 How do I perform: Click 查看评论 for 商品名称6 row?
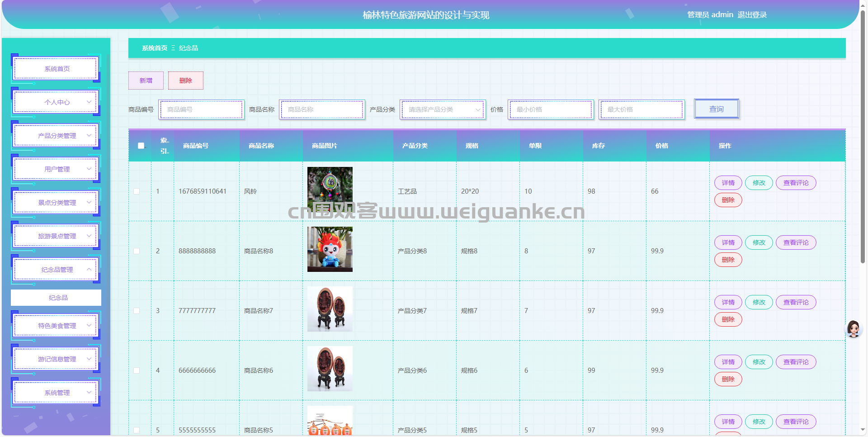(x=796, y=362)
